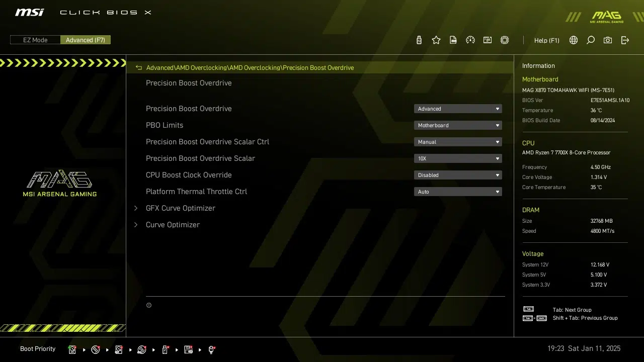Click the System 12V reading 12.168 V
The height and width of the screenshot is (362, 644).
[x=600, y=265]
